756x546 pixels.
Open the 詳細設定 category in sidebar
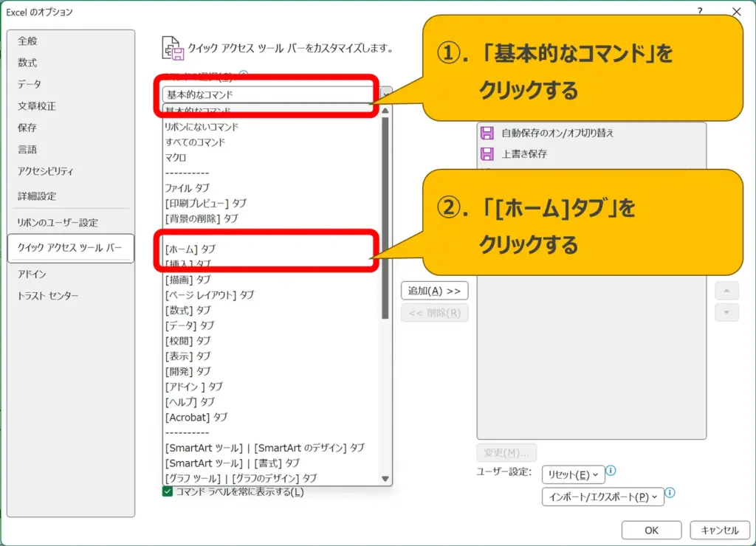37,196
